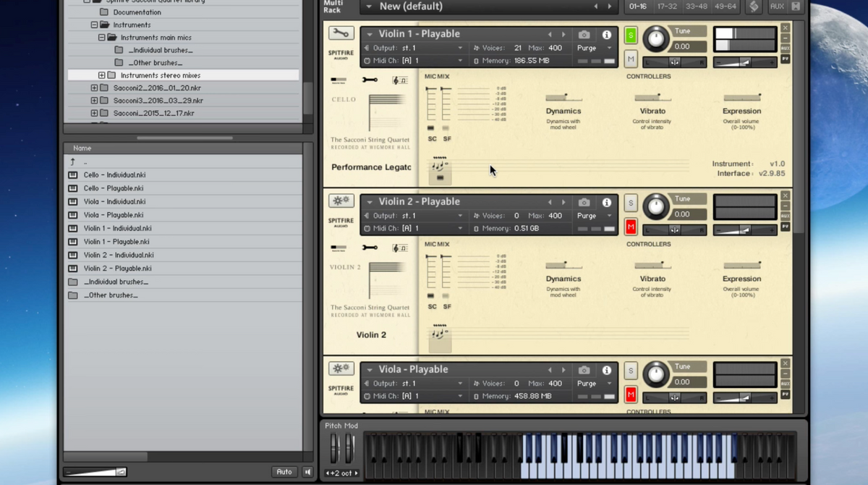Switch to the 33-48 rack page tab
The image size is (868, 485).
pos(696,7)
